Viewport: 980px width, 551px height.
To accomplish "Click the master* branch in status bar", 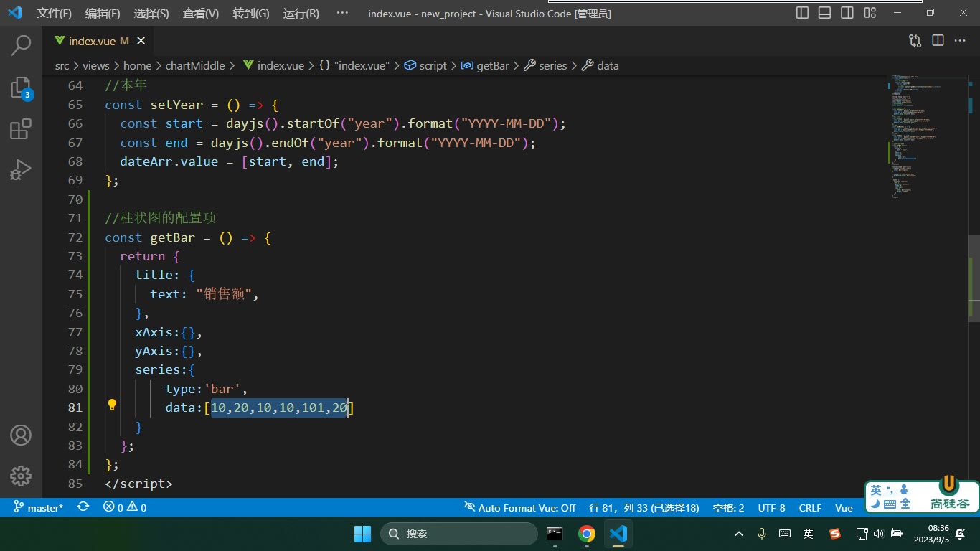I will [x=39, y=507].
